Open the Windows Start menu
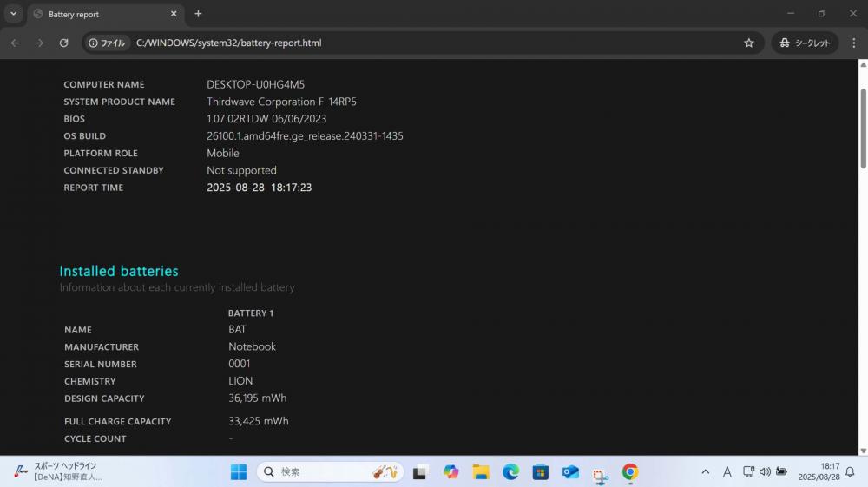The height and width of the screenshot is (487, 868). (x=239, y=472)
